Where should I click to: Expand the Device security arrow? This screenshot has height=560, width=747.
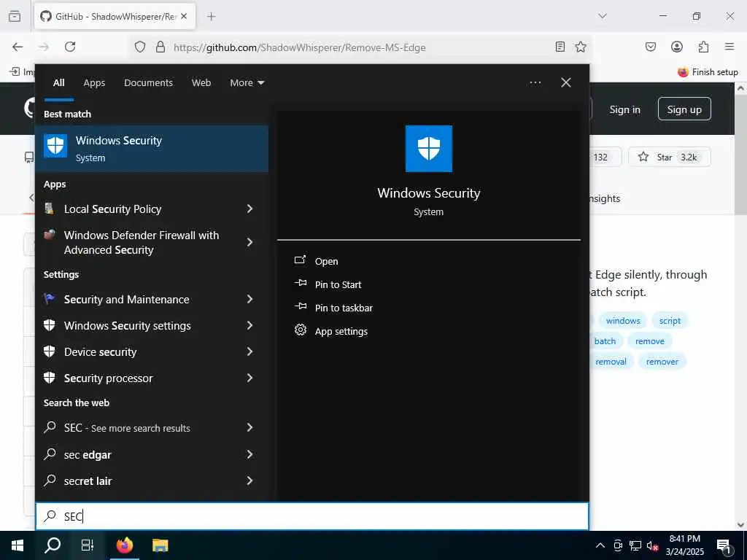pos(249,351)
